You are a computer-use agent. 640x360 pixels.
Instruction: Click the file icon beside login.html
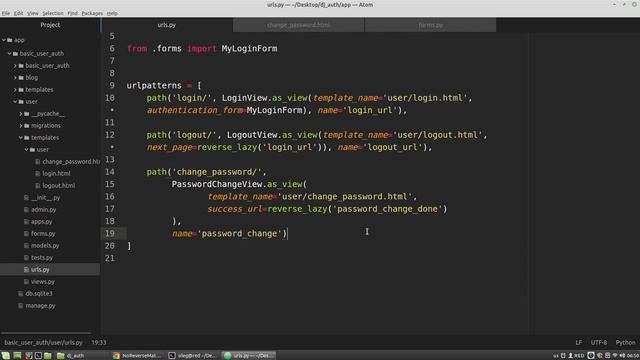coord(38,173)
